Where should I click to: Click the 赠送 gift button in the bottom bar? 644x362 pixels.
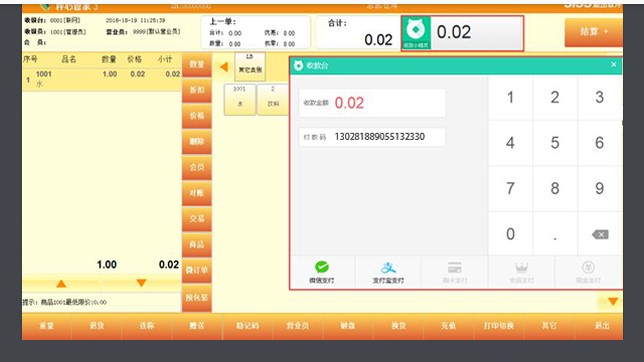[197, 326]
